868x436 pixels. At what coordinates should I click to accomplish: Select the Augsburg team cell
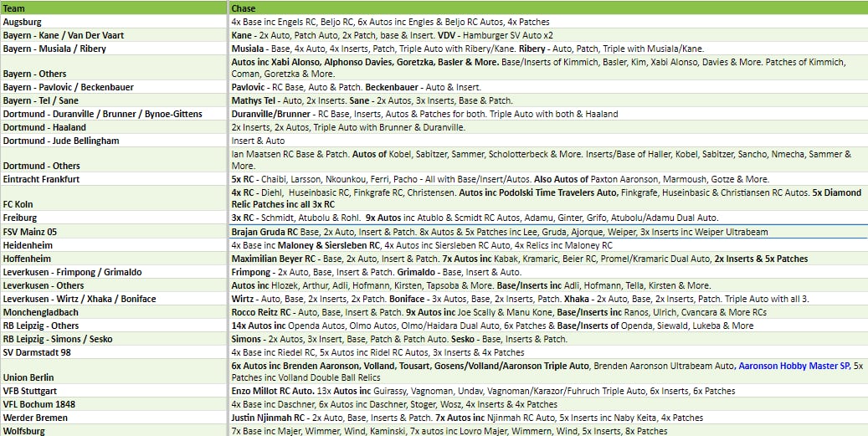[x=114, y=21]
